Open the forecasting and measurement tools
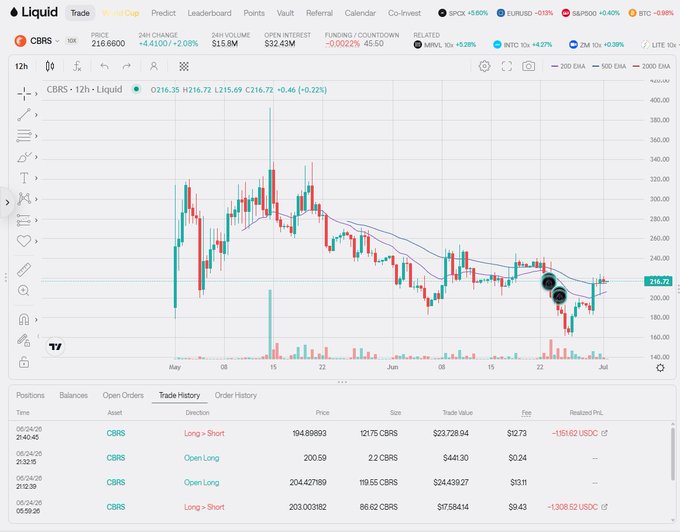The height and width of the screenshot is (532, 680). coord(24,220)
